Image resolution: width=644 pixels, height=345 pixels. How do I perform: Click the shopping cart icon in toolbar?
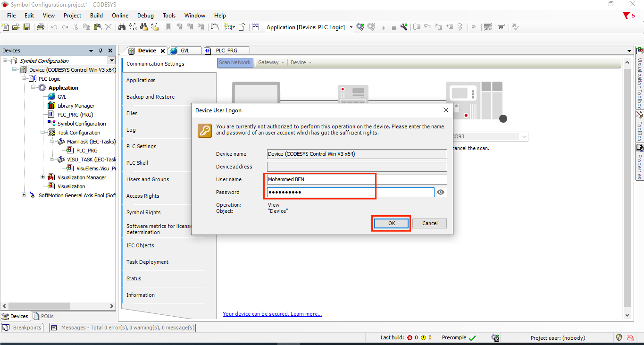point(501,27)
